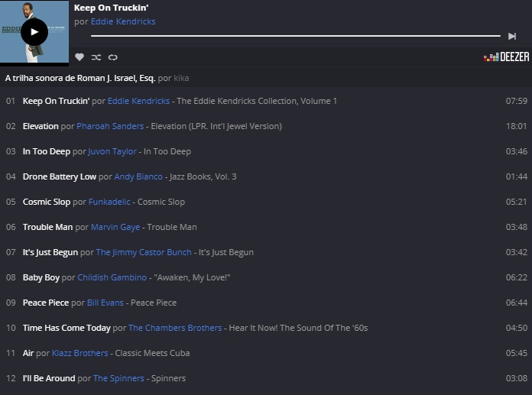Skip to the next track
Image resolution: width=532 pixels, height=395 pixels.
tap(512, 36)
